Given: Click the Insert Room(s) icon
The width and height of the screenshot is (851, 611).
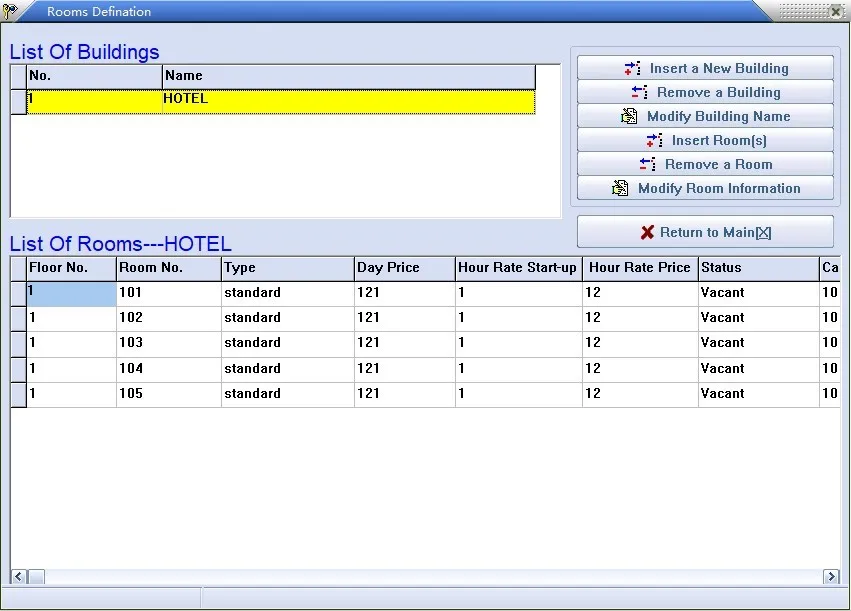Looking at the screenshot, I should 655,140.
